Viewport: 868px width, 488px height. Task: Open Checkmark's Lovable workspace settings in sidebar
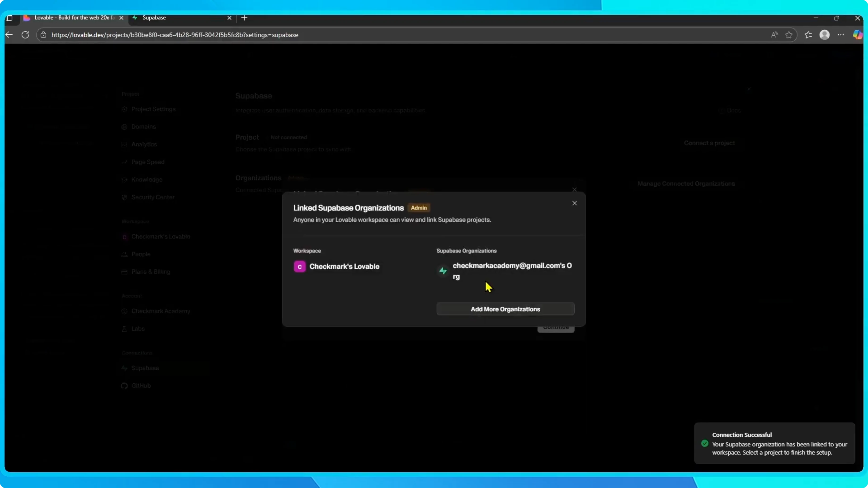(x=156, y=236)
